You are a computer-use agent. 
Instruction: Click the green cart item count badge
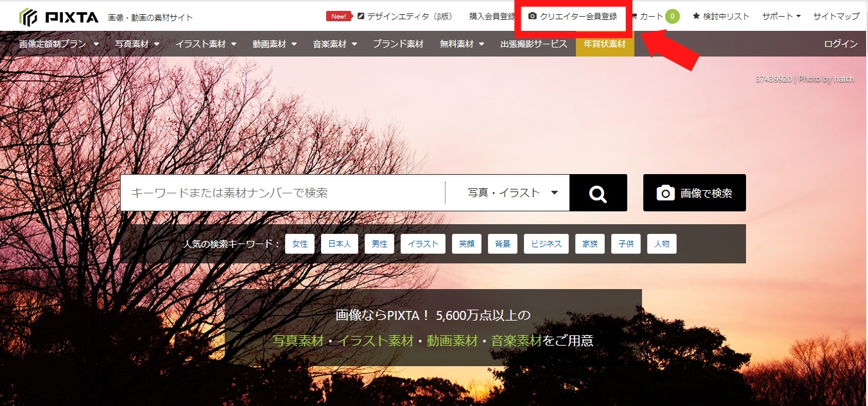(x=672, y=16)
